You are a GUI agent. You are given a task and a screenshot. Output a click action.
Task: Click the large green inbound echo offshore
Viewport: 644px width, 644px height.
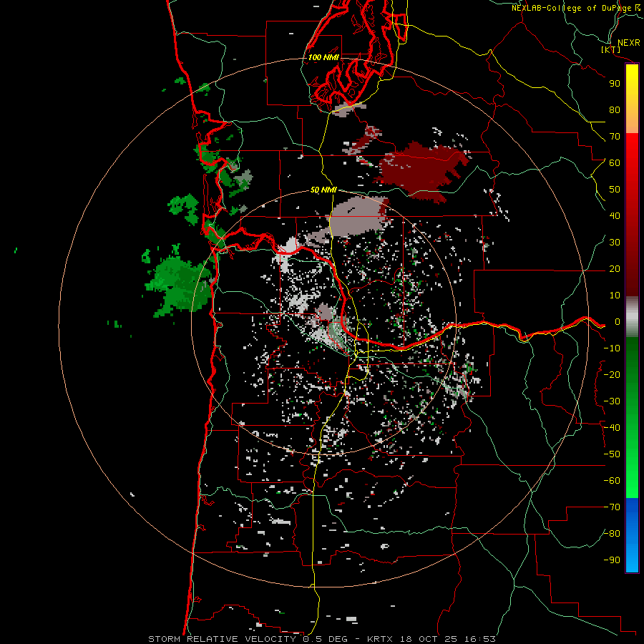pyautogui.click(x=179, y=283)
